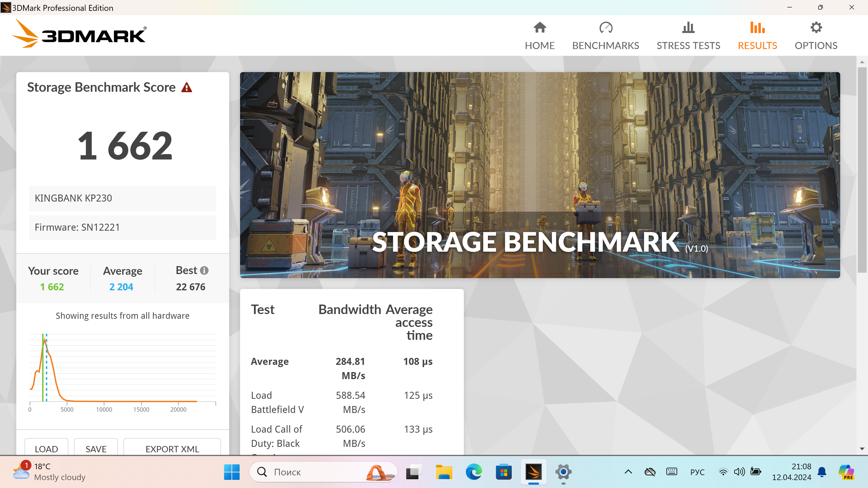
Task: Click the scrollbar's down arrow
Action: pos(862,449)
